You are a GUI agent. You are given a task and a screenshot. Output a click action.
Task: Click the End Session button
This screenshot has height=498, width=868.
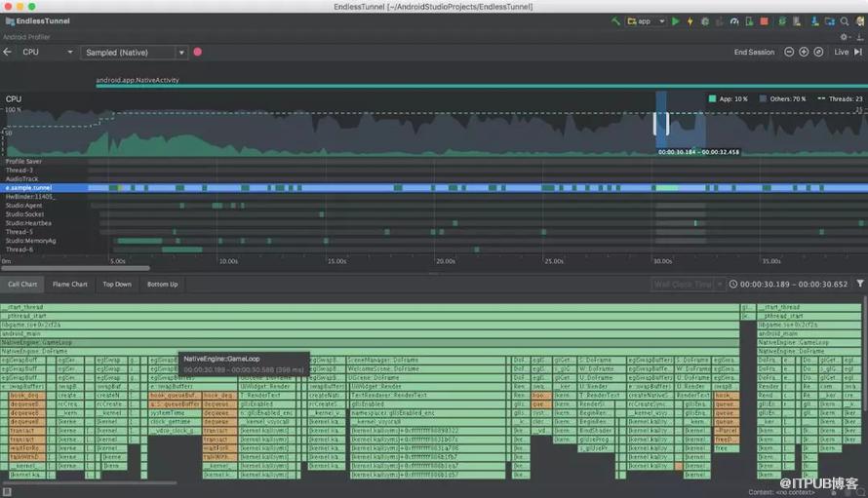754,52
